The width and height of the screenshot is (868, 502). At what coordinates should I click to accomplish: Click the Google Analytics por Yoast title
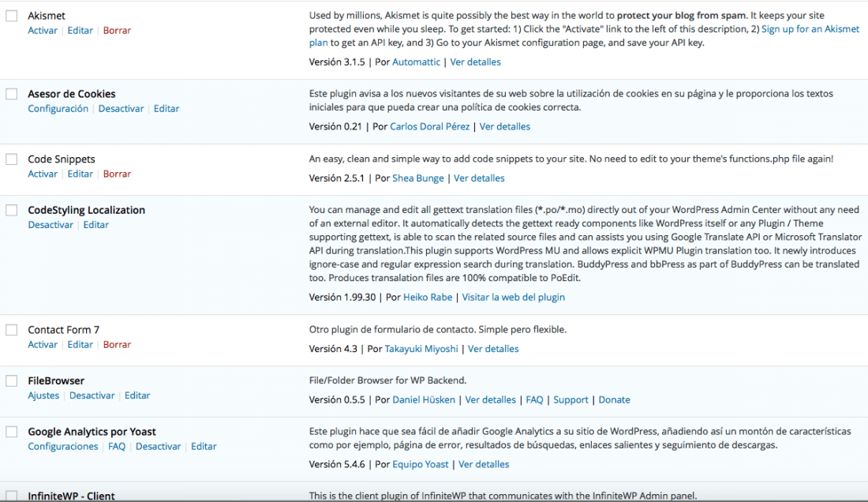(92, 432)
